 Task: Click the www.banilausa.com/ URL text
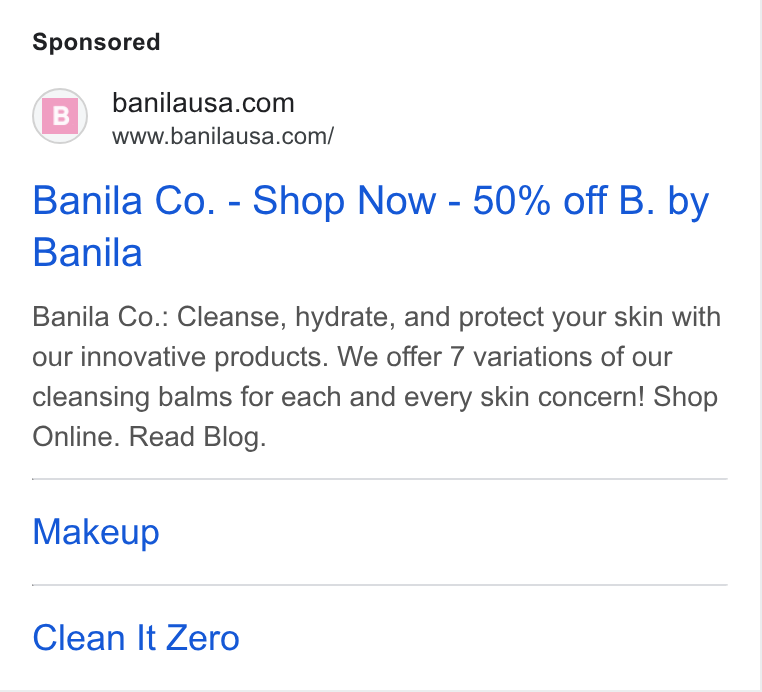[223, 136]
